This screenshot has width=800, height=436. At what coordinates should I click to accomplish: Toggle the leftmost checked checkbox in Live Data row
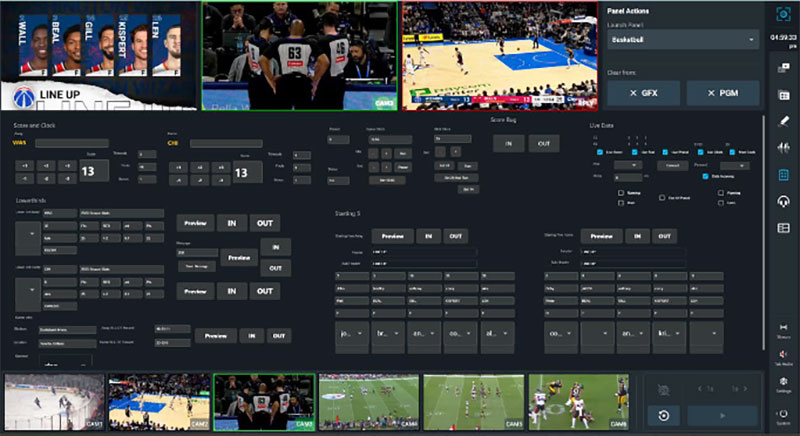(x=599, y=152)
